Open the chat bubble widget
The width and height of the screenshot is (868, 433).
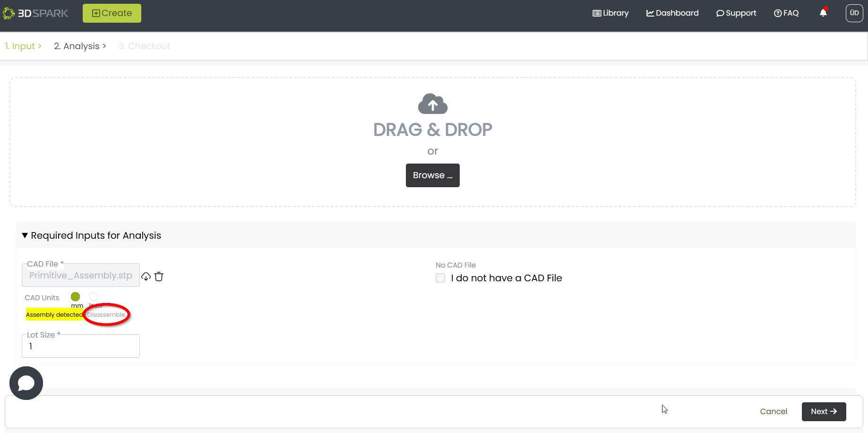[26, 383]
